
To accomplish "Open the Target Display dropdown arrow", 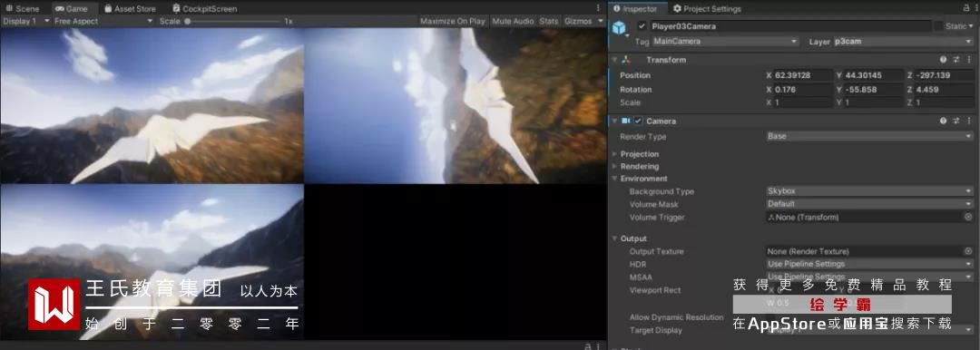I will pos(969,329).
